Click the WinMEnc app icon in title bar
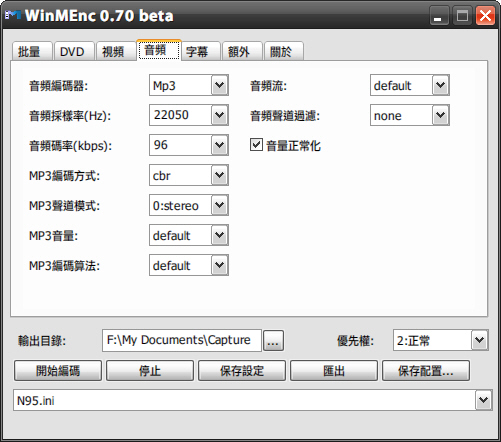 click(13, 15)
